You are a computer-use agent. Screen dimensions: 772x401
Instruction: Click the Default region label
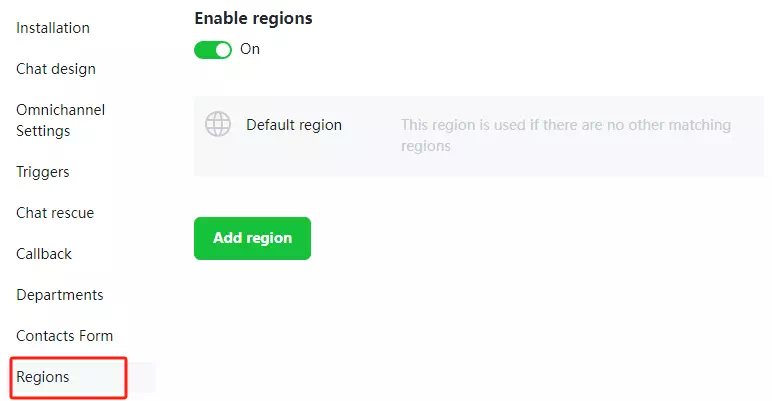(x=294, y=125)
